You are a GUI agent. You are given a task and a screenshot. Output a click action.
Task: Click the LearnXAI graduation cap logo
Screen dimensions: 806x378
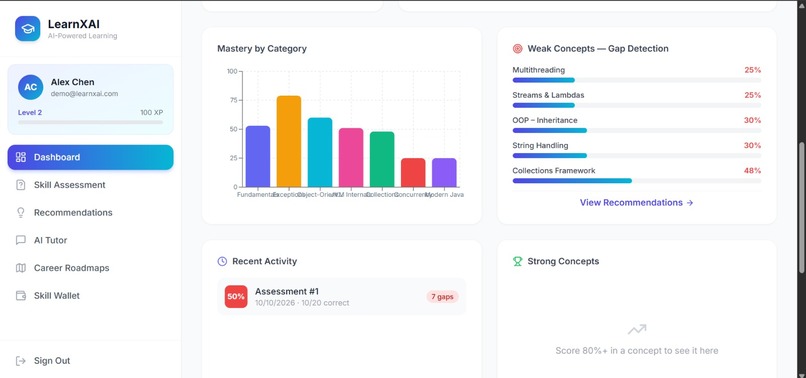click(28, 28)
